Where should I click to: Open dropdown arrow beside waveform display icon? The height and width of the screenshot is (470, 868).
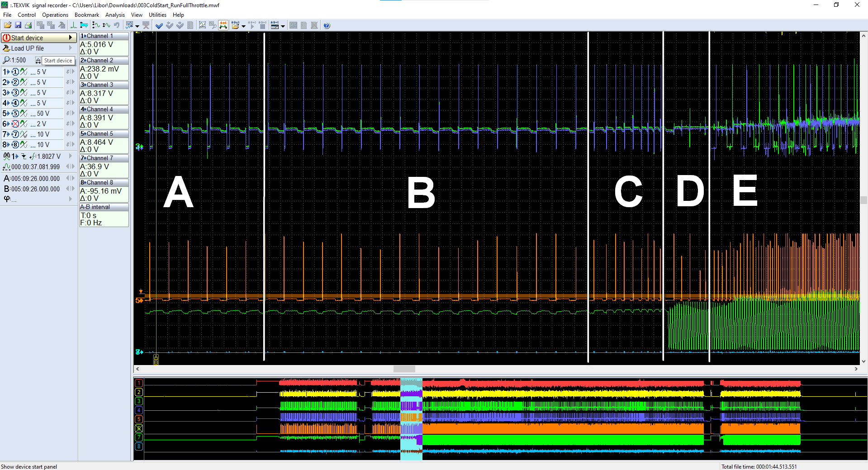click(x=137, y=26)
